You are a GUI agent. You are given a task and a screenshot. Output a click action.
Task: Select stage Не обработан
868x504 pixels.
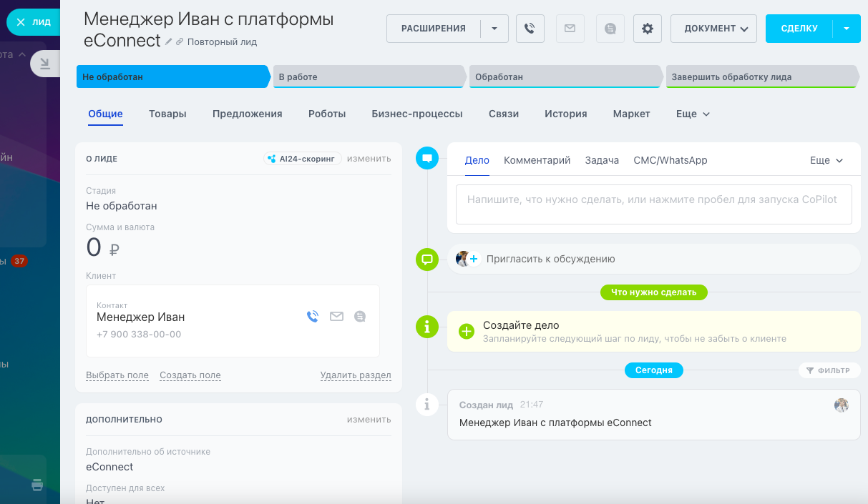pos(172,76)
